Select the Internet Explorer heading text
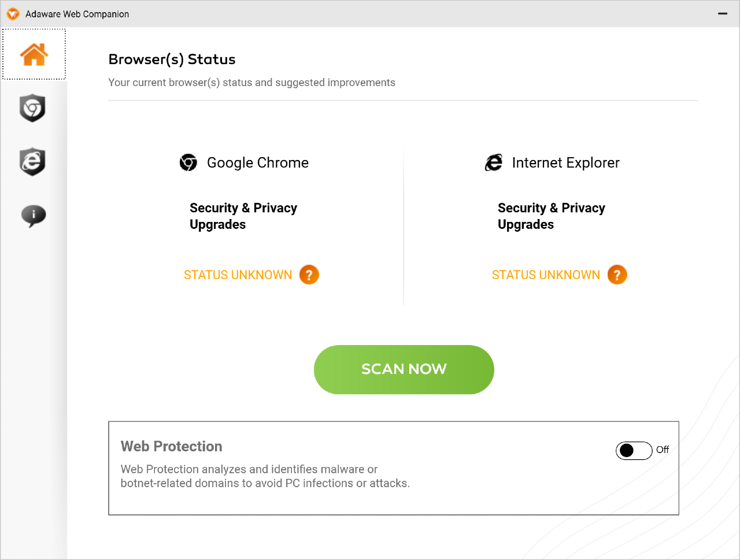Screen dimensions: 740x560 click(x=566, y=163)
